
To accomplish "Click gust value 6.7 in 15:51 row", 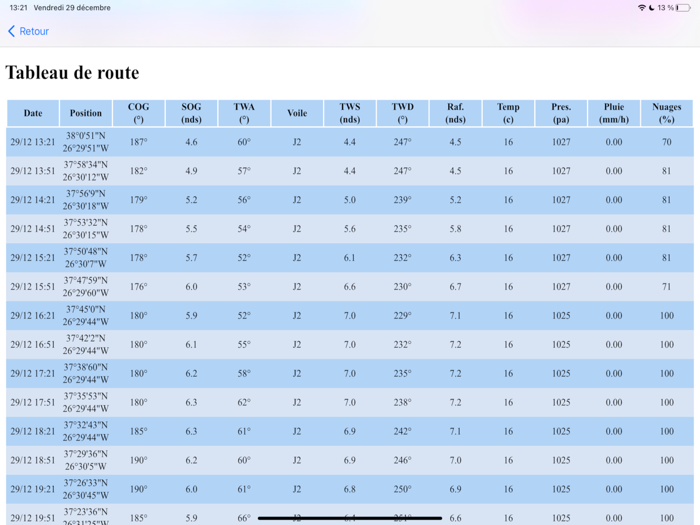I will coord(455,287).
